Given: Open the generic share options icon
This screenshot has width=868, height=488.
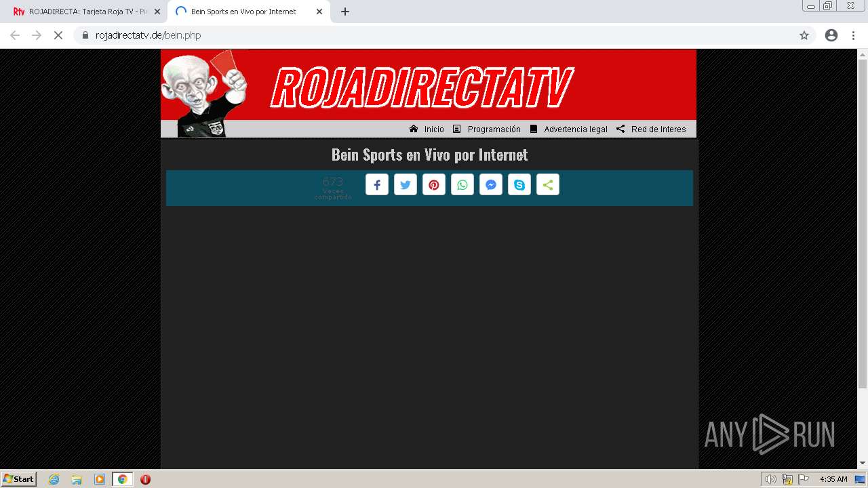Looking at the screenshot, I should 548,185.
